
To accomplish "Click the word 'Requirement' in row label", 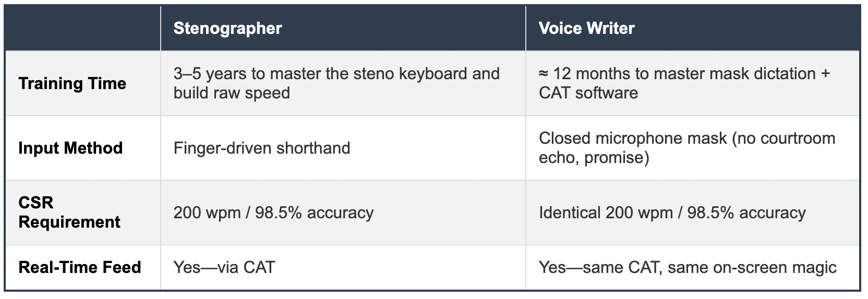I will click(x=69, y=222).
